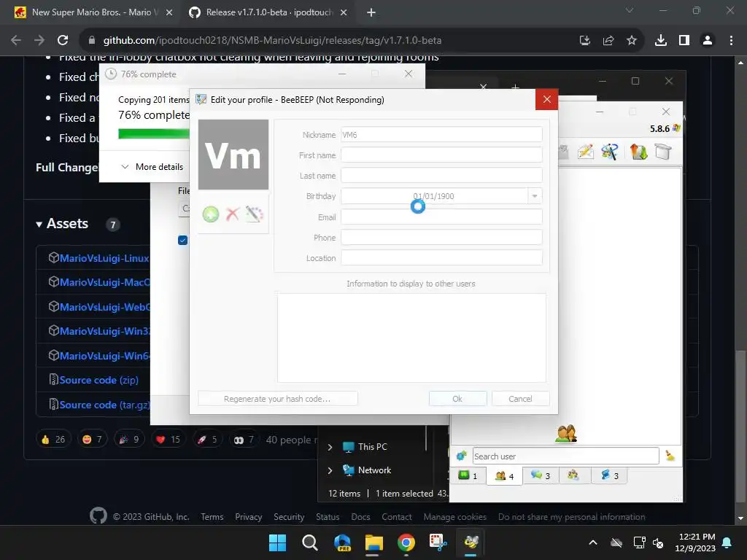The image size is (747, 560).
Task: Open the chat bubbles tab labeled 3
Action: click(541, 475)
